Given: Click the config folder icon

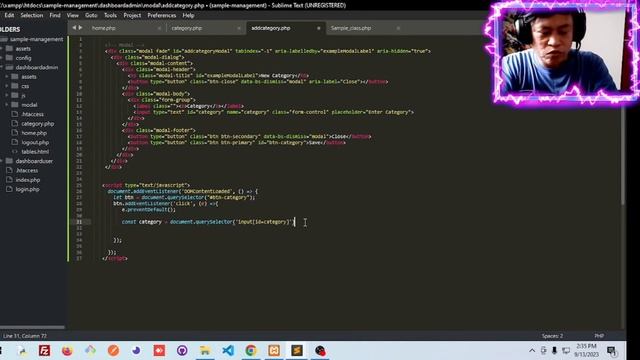Looking at the screenshot, I should pos(9,58).
